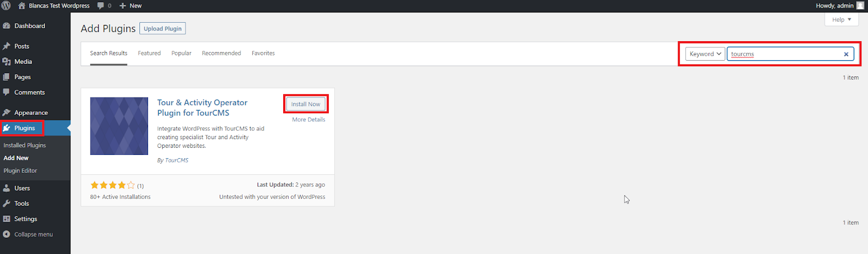Click Collapse menu text

pos(34,235)
